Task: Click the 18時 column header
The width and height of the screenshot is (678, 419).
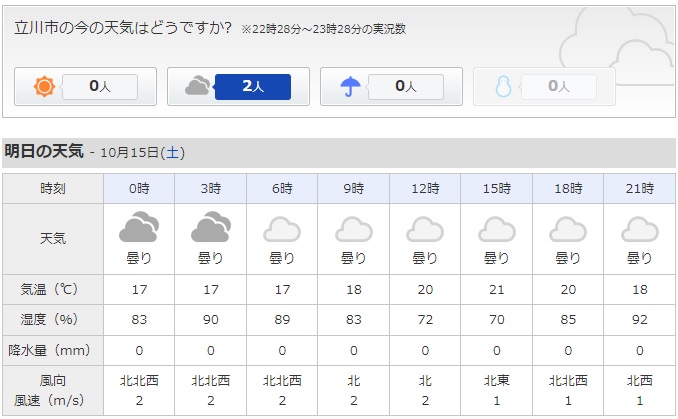Action: pyautogui.click(x=568, y=189)
